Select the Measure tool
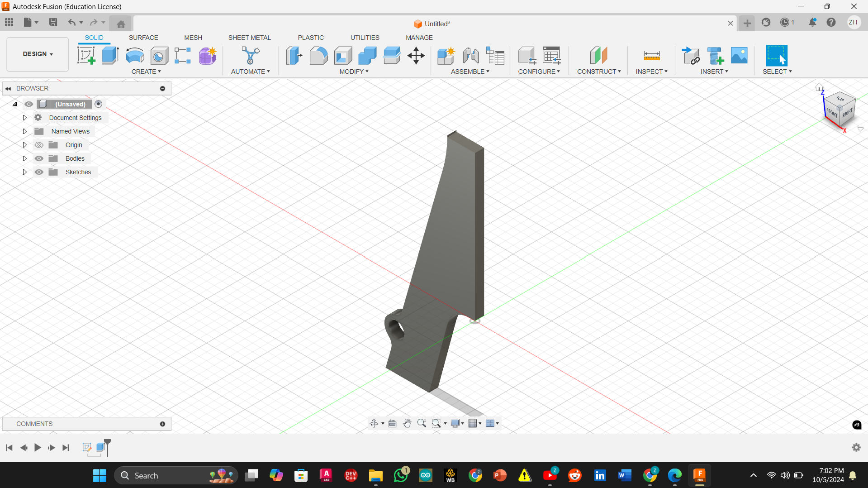This screenshot has width=868, height=488. (x=652, y=56)
